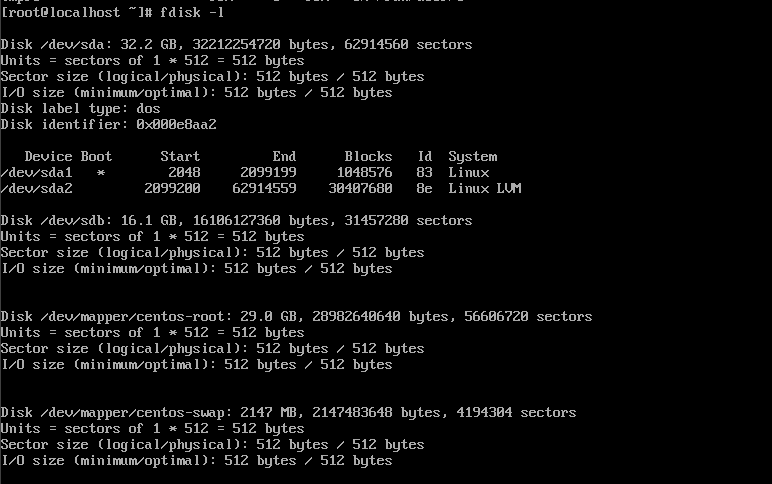The height and width of the screenshot is (484, 772).
Task: Click the "Disk label type: dos" line
Action: pyautogui.click(x=80, y=108)
